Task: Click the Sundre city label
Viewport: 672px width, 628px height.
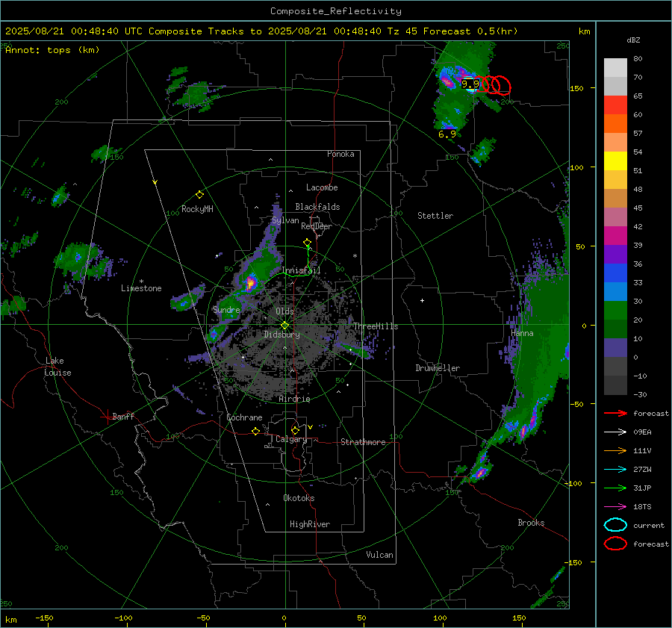Action: [226, 310]
